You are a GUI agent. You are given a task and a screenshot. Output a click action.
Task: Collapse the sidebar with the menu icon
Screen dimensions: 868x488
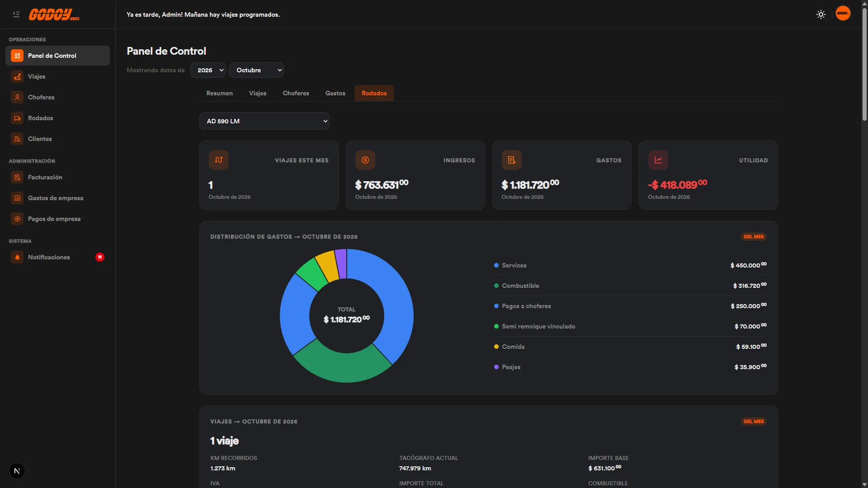click(16, 14)
